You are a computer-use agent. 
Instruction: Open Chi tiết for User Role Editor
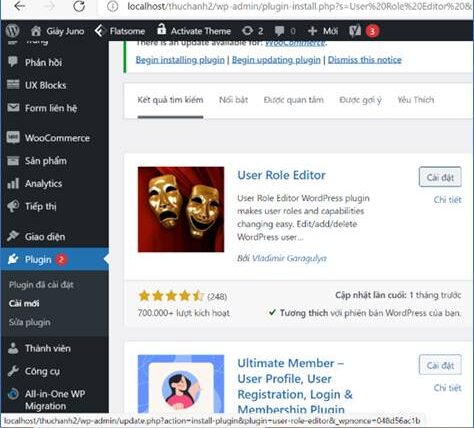447,200
